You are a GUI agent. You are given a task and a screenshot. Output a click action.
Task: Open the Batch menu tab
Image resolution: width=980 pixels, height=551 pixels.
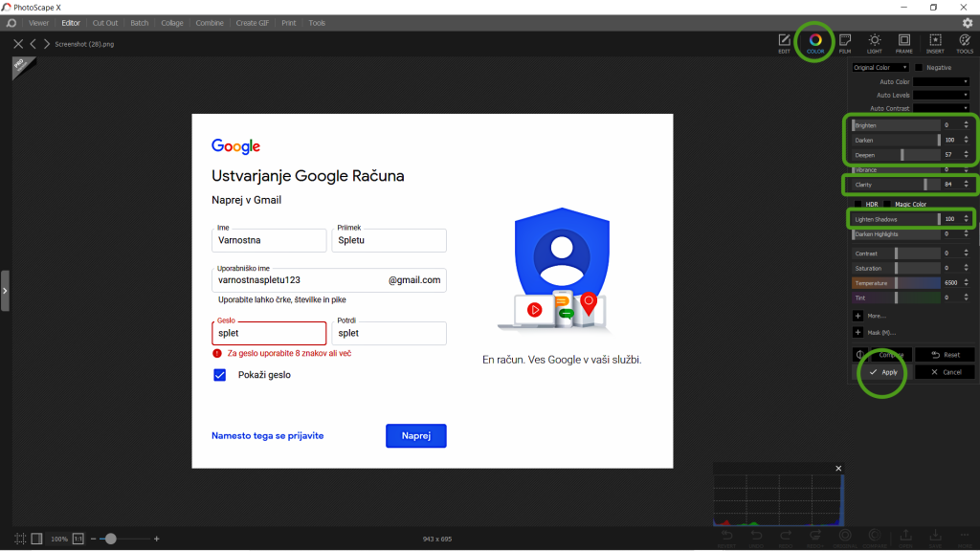point(140,23)
